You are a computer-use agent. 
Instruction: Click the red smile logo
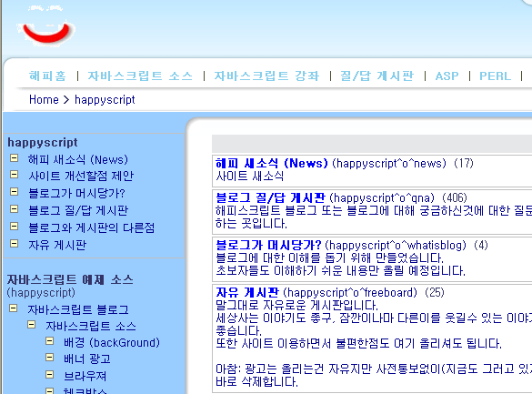pos(45,32)
